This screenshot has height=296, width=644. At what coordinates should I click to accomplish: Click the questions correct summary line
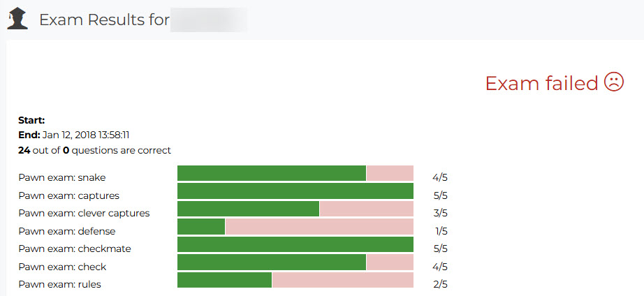[x=94, y=150]
